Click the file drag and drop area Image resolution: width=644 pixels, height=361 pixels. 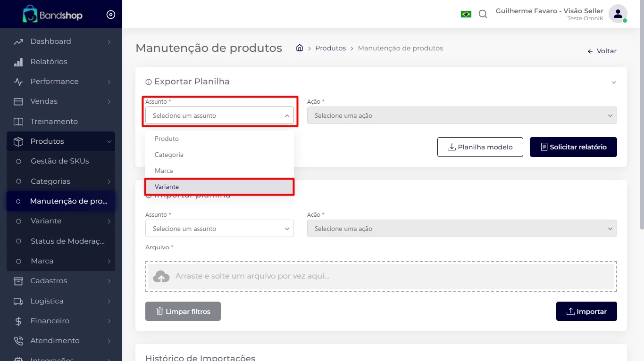[x=381, y=276]
